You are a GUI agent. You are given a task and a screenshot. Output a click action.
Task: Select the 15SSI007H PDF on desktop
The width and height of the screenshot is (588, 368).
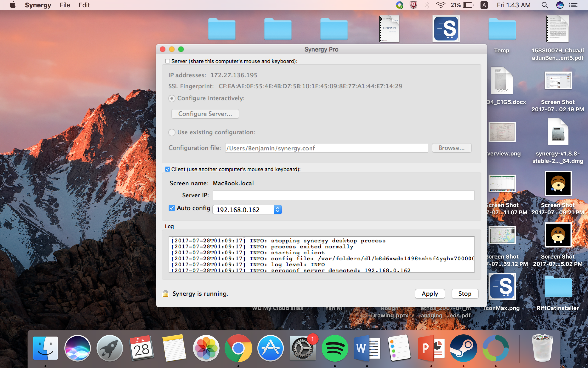click(558, 29)
